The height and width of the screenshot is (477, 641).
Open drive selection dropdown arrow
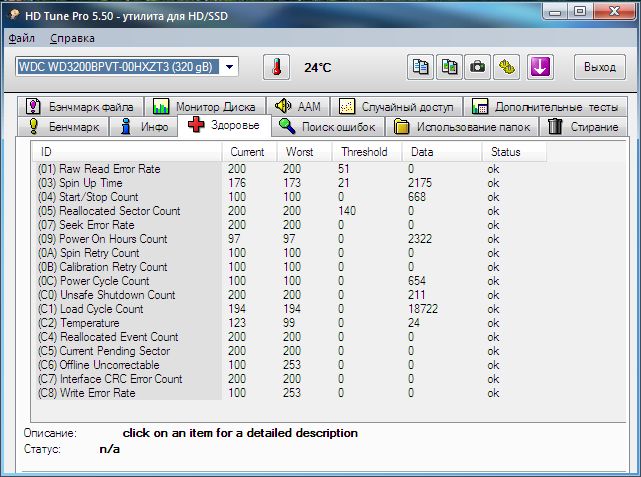click(x=230, y=67)
